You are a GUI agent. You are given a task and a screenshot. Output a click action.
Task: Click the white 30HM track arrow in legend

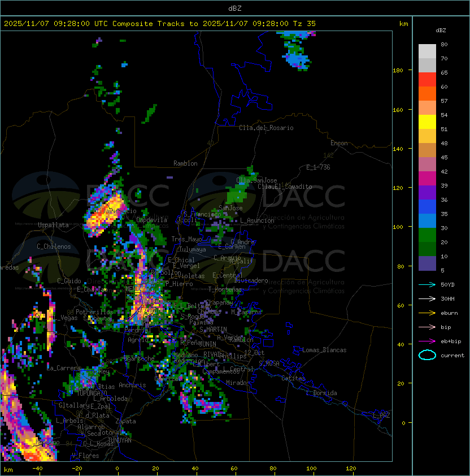[427, 298]
